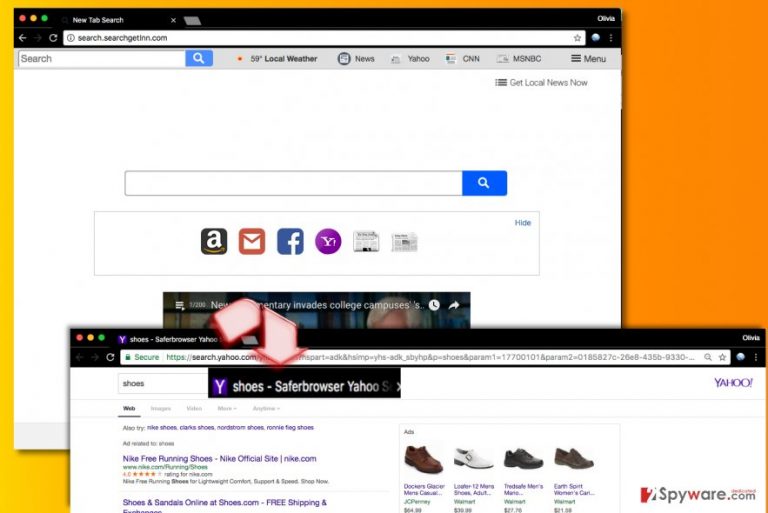
Task: Open the Facebook shortcut icon
Action: point(290,242)
